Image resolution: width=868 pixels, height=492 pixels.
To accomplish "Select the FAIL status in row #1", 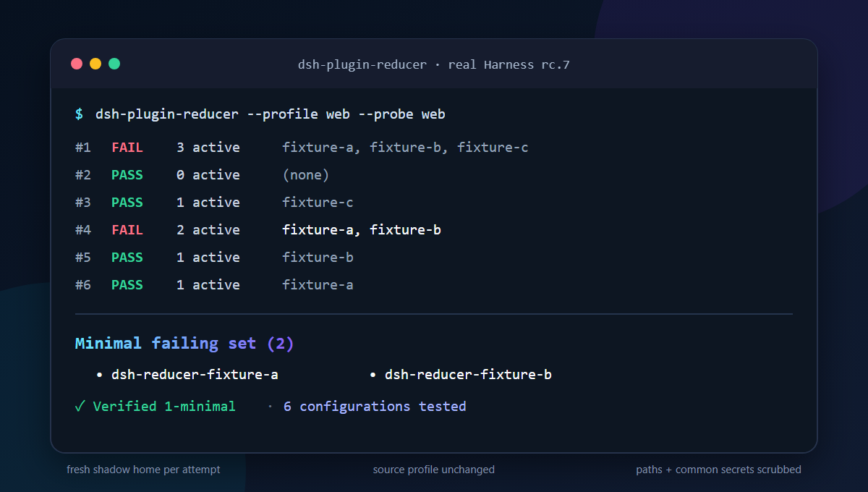I will click(x=127, y=148).
